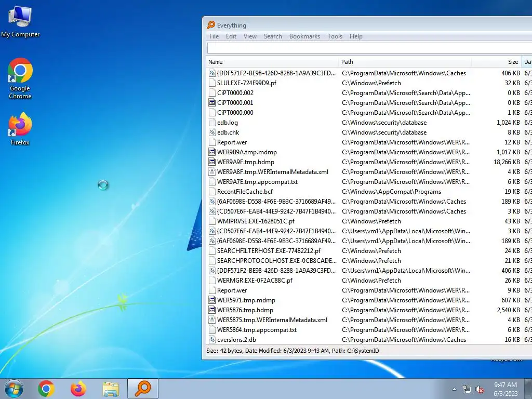Select the Everything search taskbar button
Screen dimensions: 532x399
143,389
